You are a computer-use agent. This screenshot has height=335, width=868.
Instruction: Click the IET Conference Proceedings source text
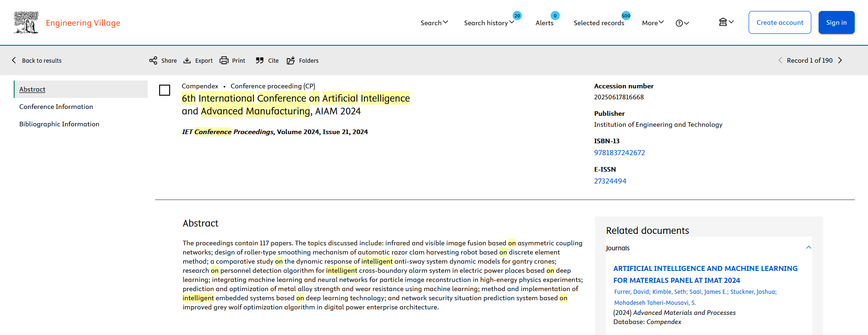click(x=274, y=132)
